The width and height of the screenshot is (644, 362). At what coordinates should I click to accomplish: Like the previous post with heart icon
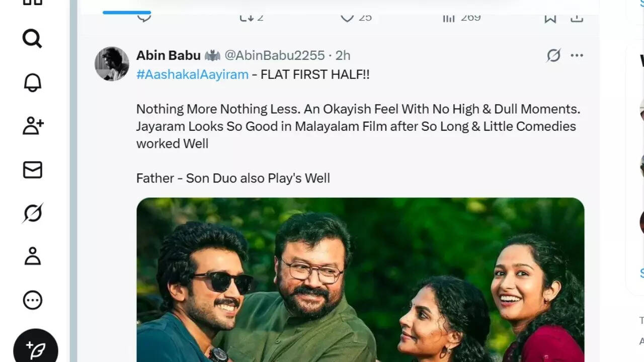pyautogui.click(x=347, y=18)
